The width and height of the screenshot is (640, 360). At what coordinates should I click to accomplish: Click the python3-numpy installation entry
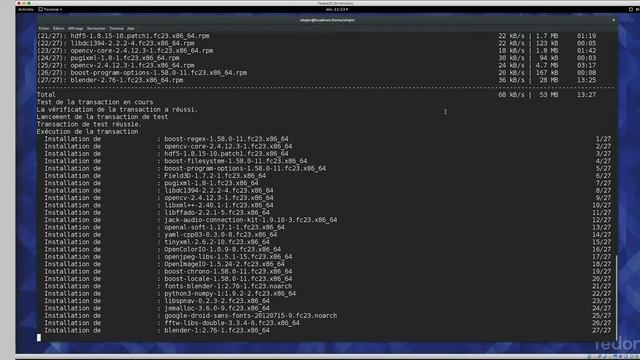coord(230,293)
